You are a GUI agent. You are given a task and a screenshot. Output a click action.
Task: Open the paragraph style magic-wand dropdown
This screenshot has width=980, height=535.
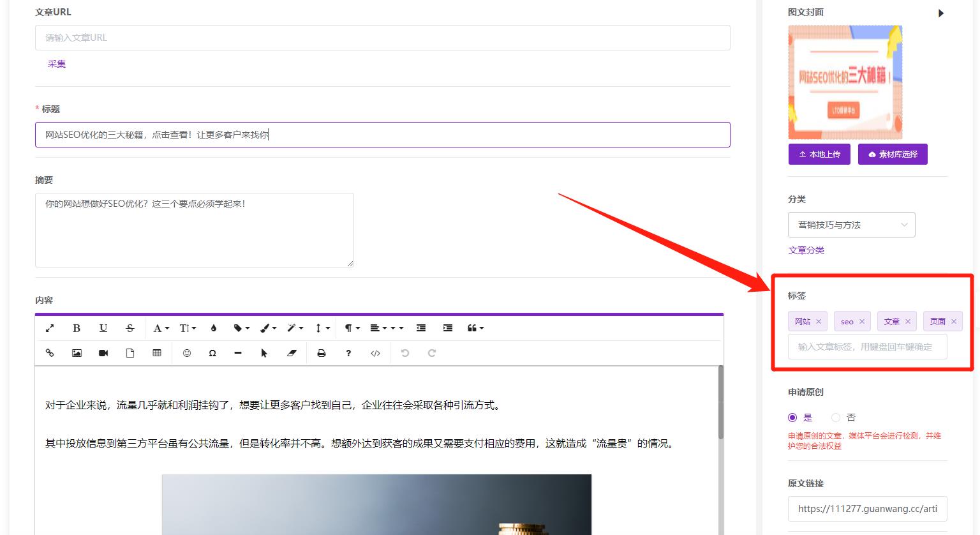295,328
